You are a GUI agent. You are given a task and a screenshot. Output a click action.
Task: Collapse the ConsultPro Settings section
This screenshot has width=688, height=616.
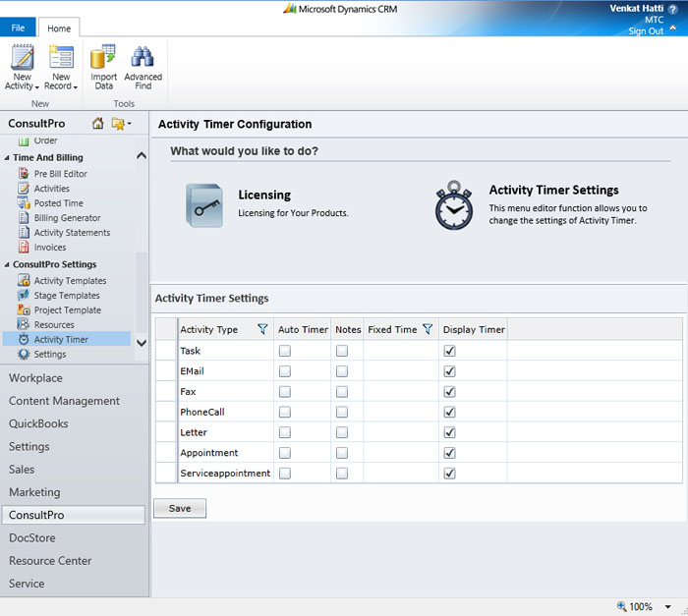pos(8,265)
